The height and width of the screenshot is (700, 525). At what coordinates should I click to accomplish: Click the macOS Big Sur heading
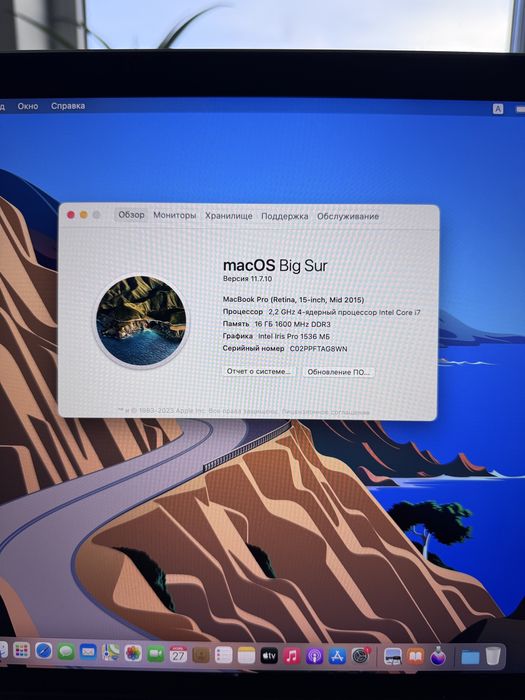point(275,266)
